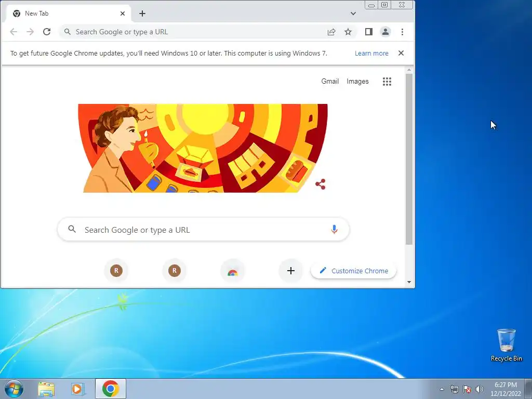The image size is (532, 399).
Task: Add a shortcut with the plus tile
Action: pos(291,270)
